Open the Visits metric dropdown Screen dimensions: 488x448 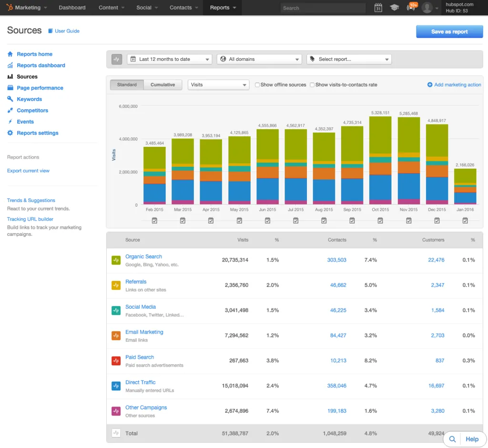(218, 85)
